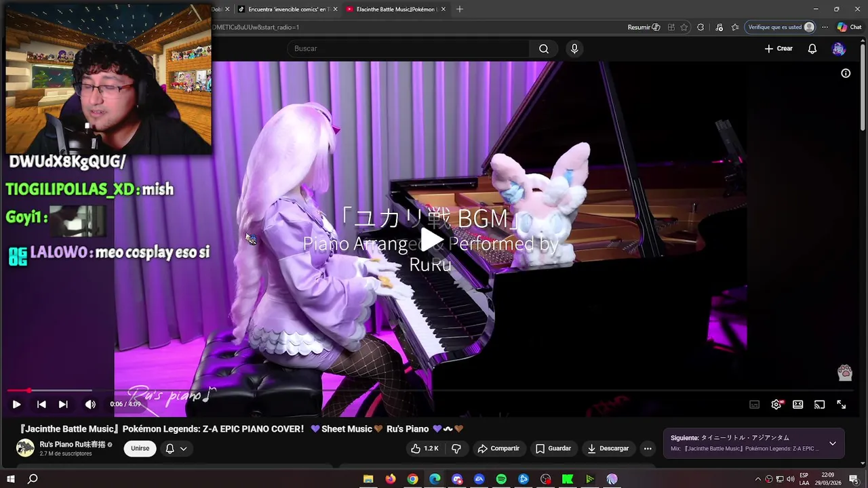Expand notification options chevron next to bell

[183, 449]
